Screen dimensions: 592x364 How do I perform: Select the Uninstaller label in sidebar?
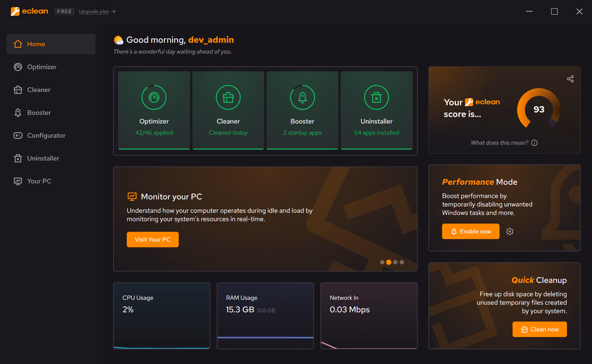pos(43,158)
